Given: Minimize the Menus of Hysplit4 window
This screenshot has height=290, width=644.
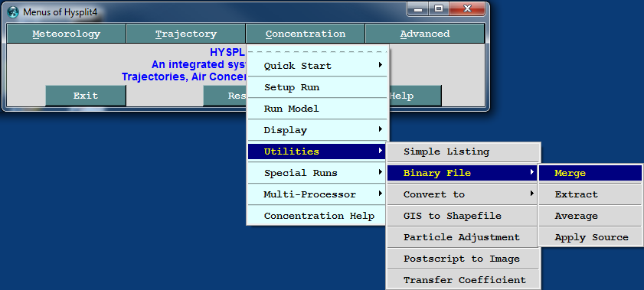Looking at the screenshot, I should click(417, 8).
